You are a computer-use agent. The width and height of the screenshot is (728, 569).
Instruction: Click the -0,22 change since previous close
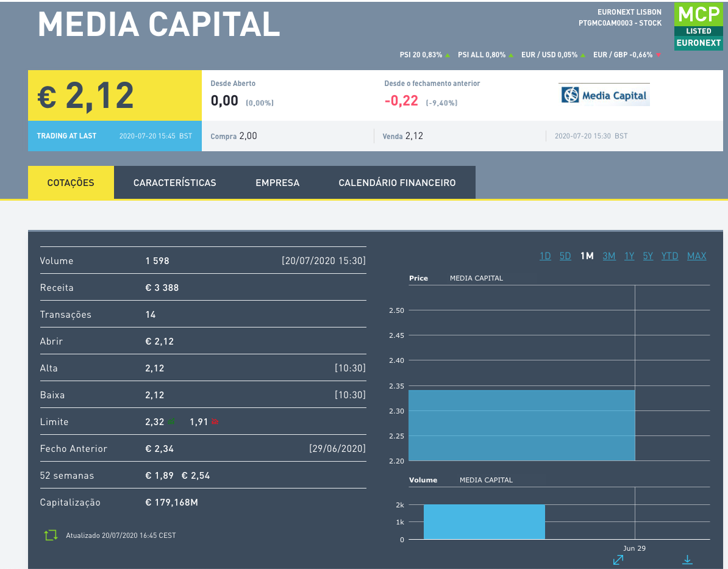(401, 101)
